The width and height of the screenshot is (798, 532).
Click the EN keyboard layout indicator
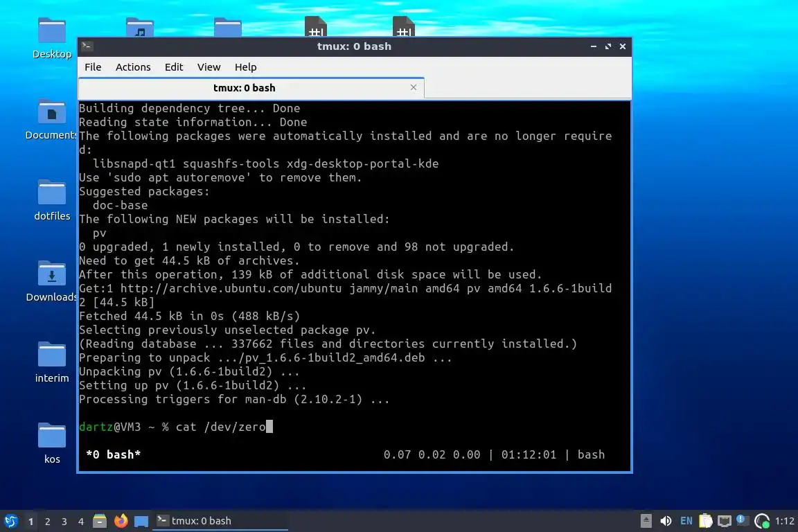pyautogui.click(x=686, y=521)
